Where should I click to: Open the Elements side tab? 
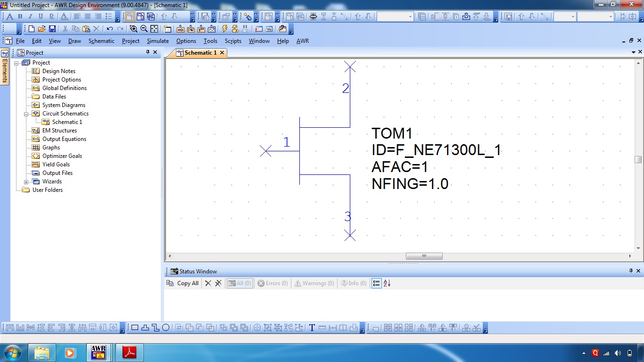(x=5, y=66)
